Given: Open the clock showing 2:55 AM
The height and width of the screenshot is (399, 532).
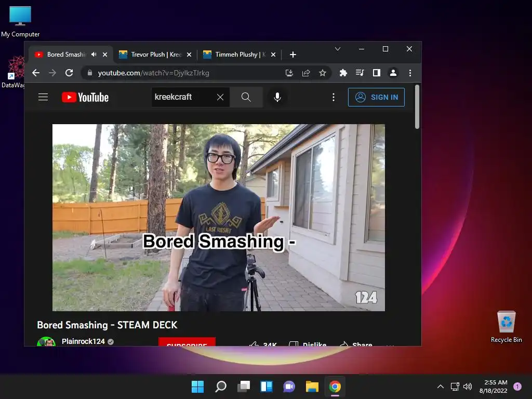Looking at the screenshot, I should 494,387.
